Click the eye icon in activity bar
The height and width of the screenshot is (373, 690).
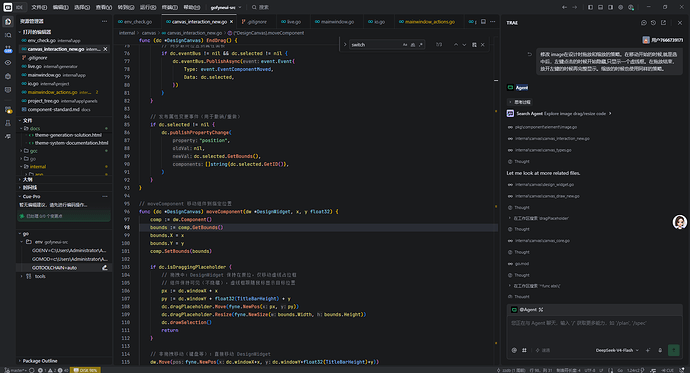(8, 62)
